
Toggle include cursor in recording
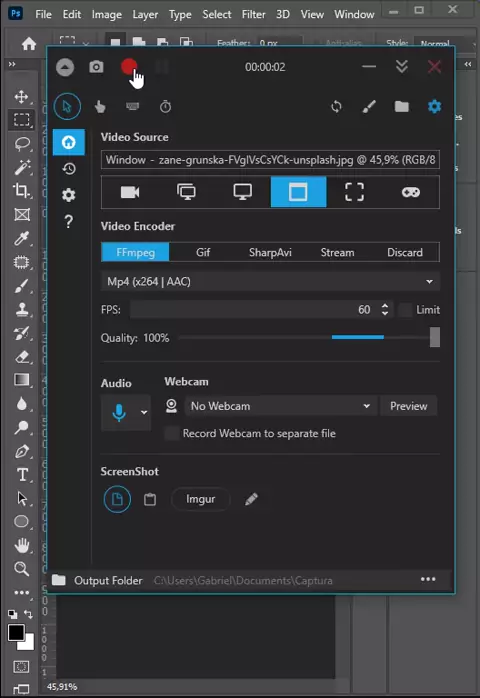tap(67, 106)
